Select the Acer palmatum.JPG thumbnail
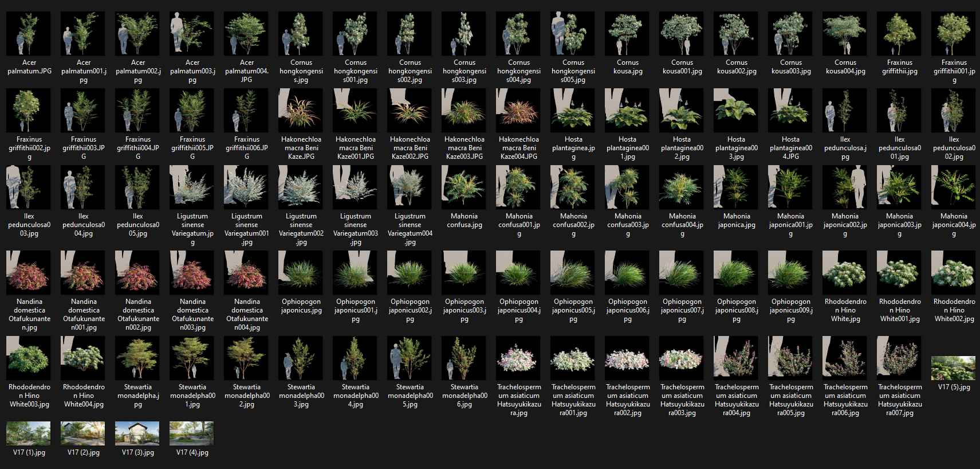 coord(29,34)
